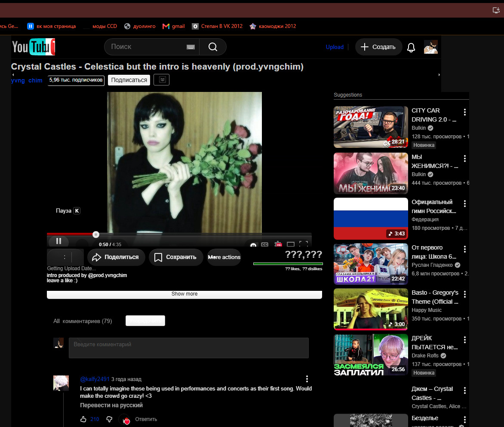Click the 5,96 тыс. подписчиков counter
The height and width of the screenshot is (427, 504).
pos(76,80)
